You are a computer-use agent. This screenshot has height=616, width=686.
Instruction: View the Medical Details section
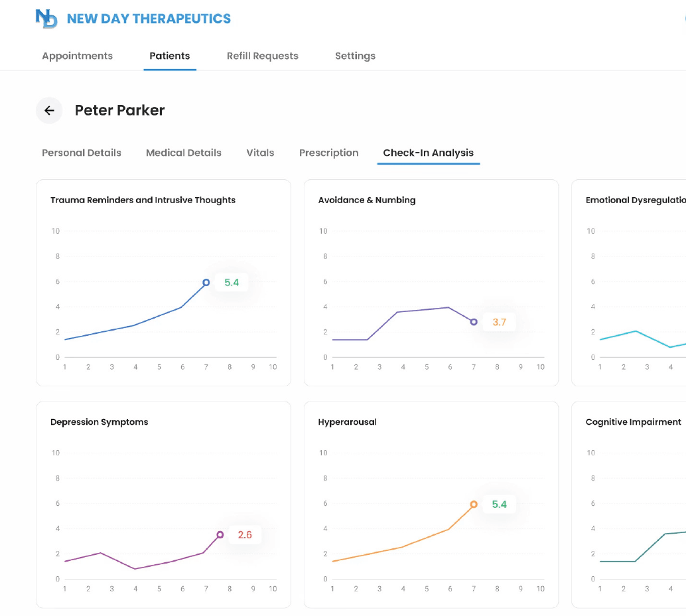pos(184,153)
